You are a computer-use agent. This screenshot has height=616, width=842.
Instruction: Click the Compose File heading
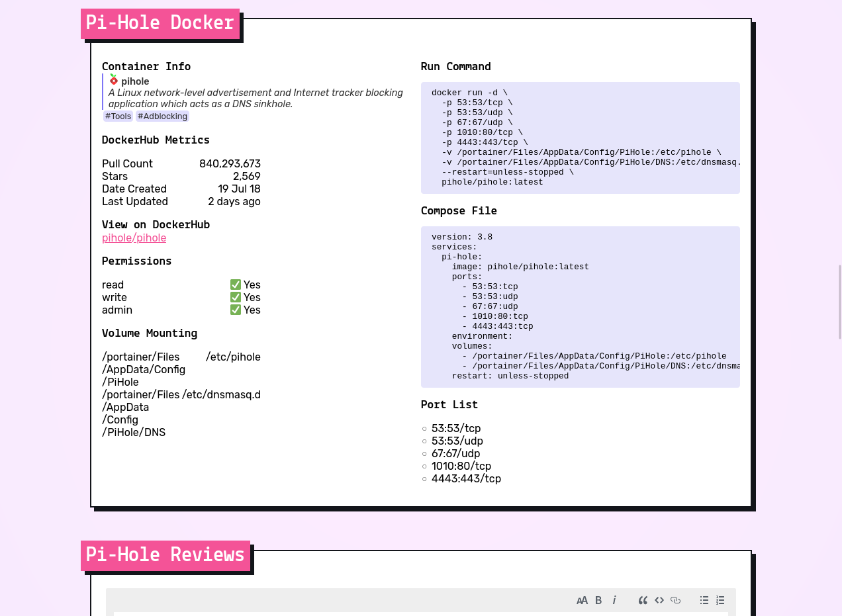coord(459,211)
